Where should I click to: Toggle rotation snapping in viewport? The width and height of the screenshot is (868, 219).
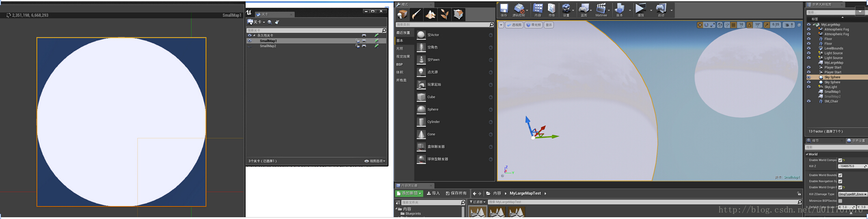(x=750, y=25)
